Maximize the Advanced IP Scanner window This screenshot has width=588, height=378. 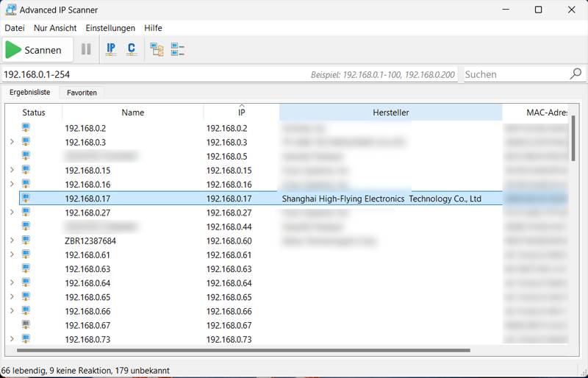(538, 10)
